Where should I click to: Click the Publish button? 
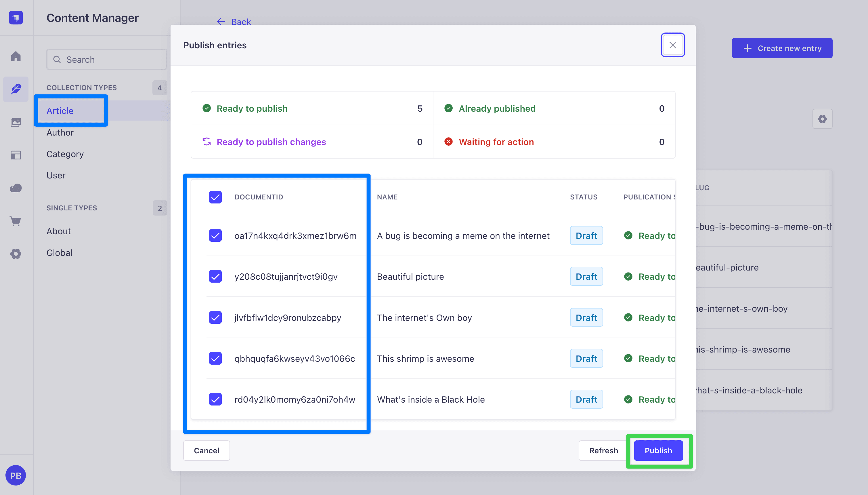tap(658, 450)
